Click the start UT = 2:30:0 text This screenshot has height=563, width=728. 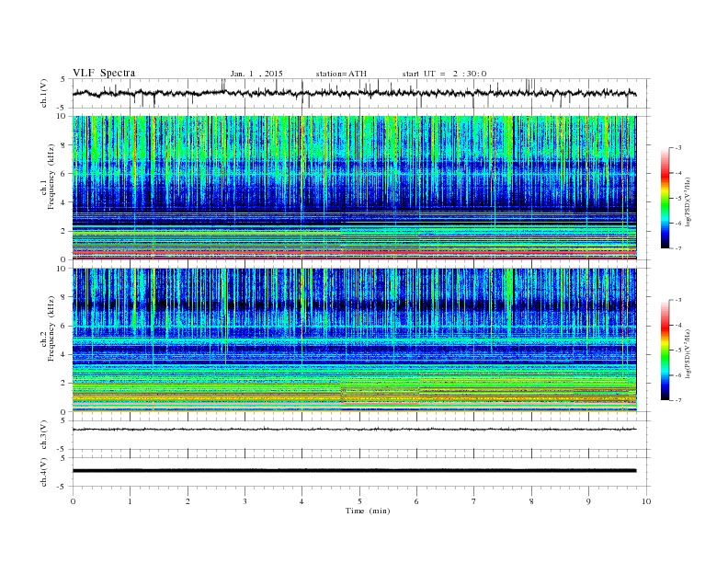click(444, 74)
